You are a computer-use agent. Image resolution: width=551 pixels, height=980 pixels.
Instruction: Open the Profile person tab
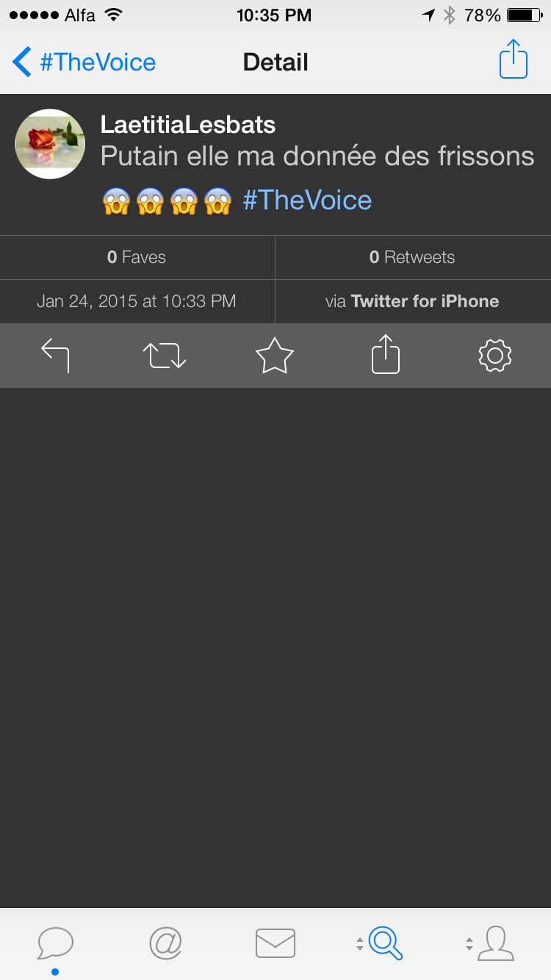point(496,943)
